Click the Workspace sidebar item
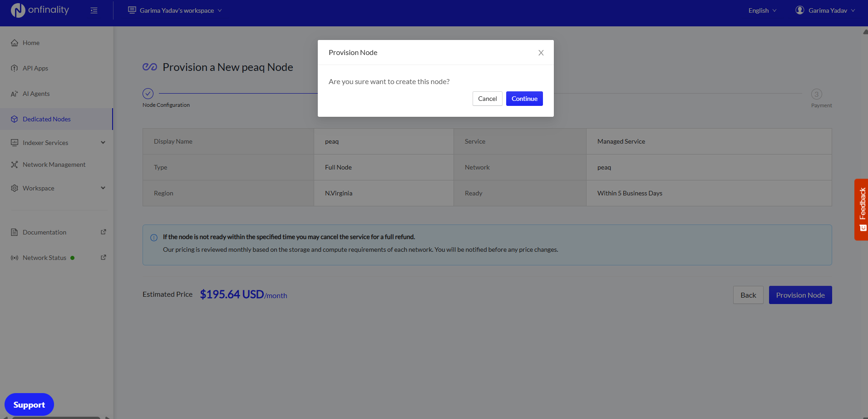Viewport: 868px width, 419px height. 56,188
